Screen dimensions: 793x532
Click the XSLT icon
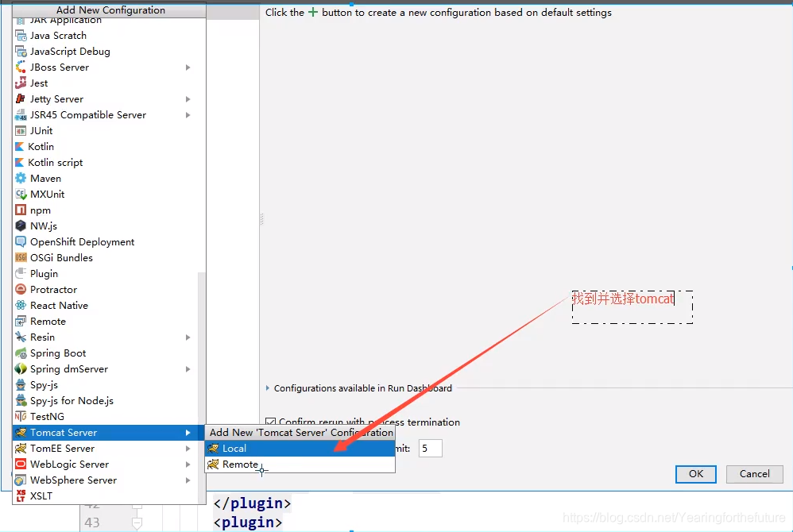(x=21, y=496)
